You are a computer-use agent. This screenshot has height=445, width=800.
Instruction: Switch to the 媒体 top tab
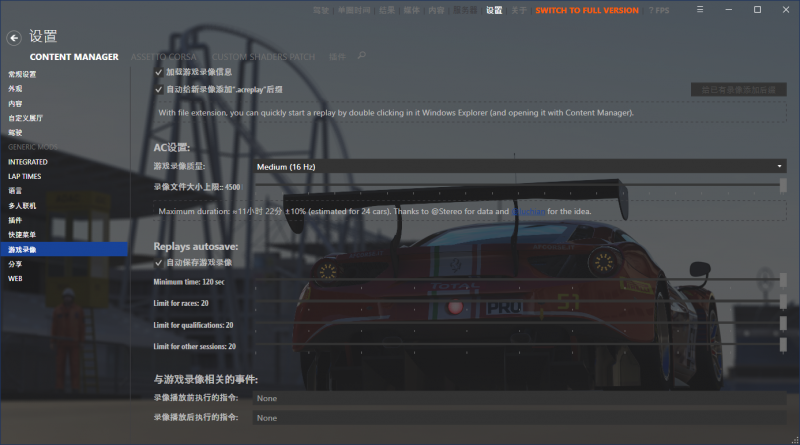[x=411, y=10]
